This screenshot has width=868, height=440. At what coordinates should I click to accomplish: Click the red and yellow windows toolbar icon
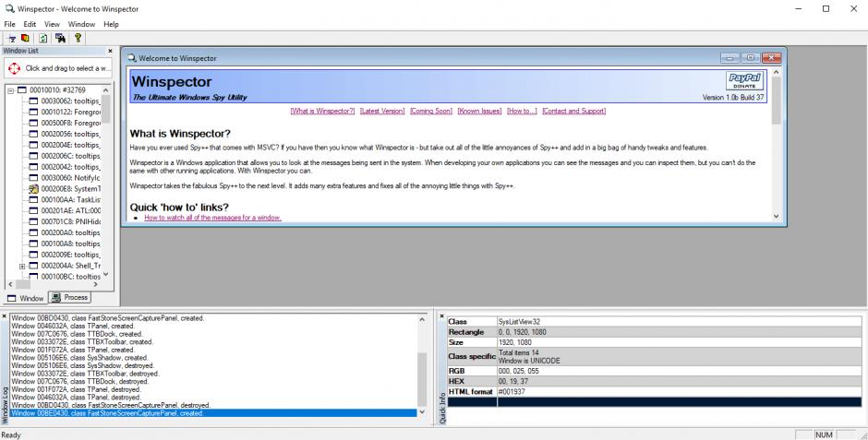[x=25, y=38]
